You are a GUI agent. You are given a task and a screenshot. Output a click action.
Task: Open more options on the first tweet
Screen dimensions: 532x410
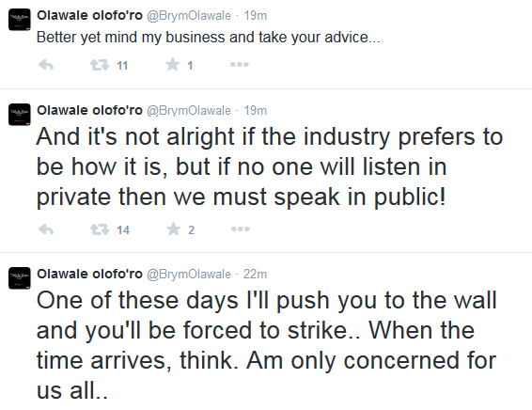(240, 65)
